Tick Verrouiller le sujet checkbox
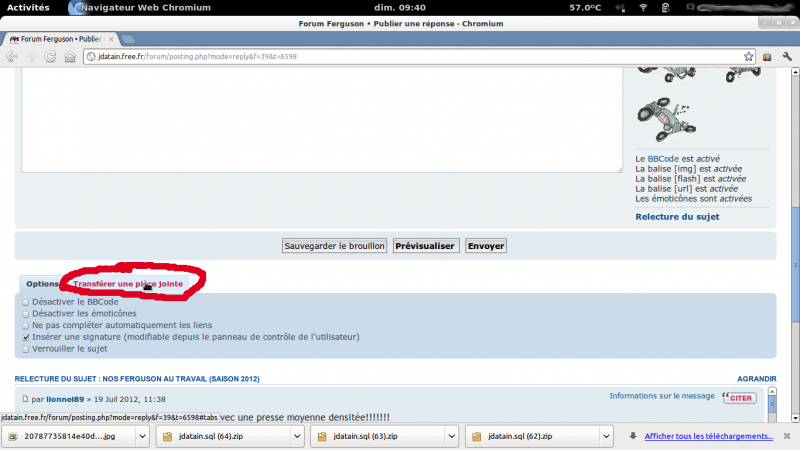 pyautogui.click(x=26, y=350)
